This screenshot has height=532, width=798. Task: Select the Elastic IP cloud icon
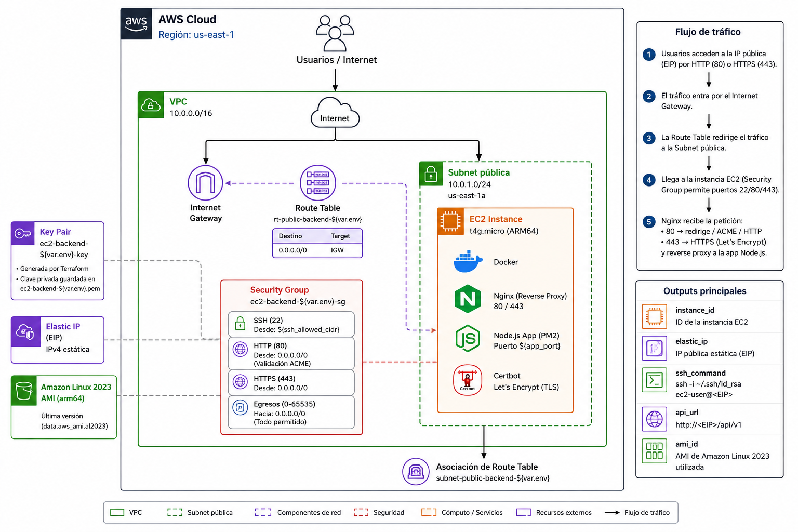(x=25, y=331)
